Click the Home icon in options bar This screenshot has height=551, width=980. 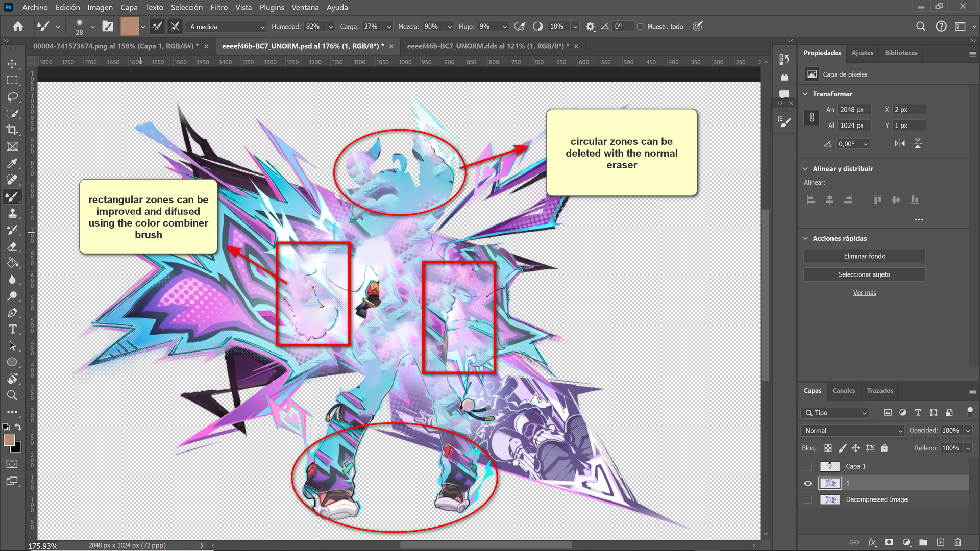(18, 27)
